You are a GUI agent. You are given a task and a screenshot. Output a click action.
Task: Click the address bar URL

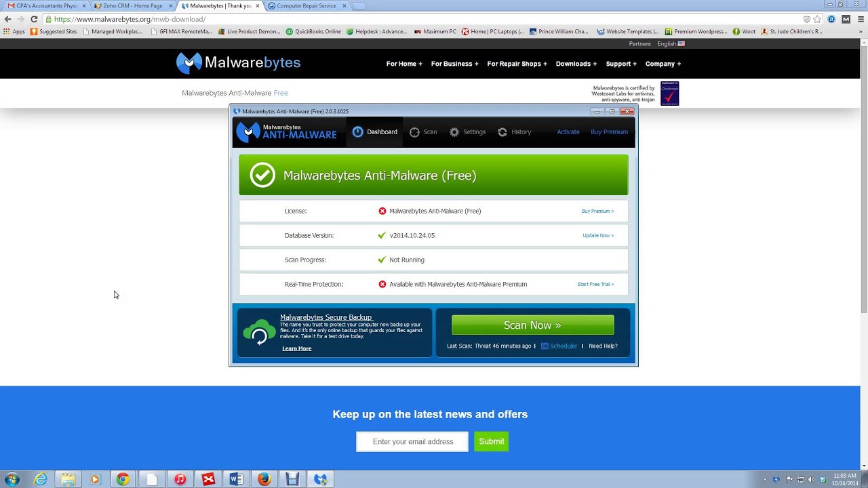point(129,19)
